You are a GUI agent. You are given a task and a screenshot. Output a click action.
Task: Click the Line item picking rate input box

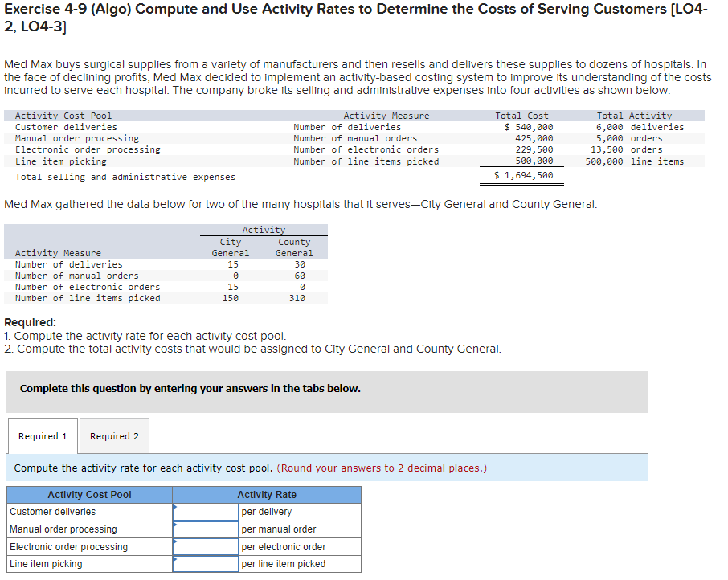205,564
